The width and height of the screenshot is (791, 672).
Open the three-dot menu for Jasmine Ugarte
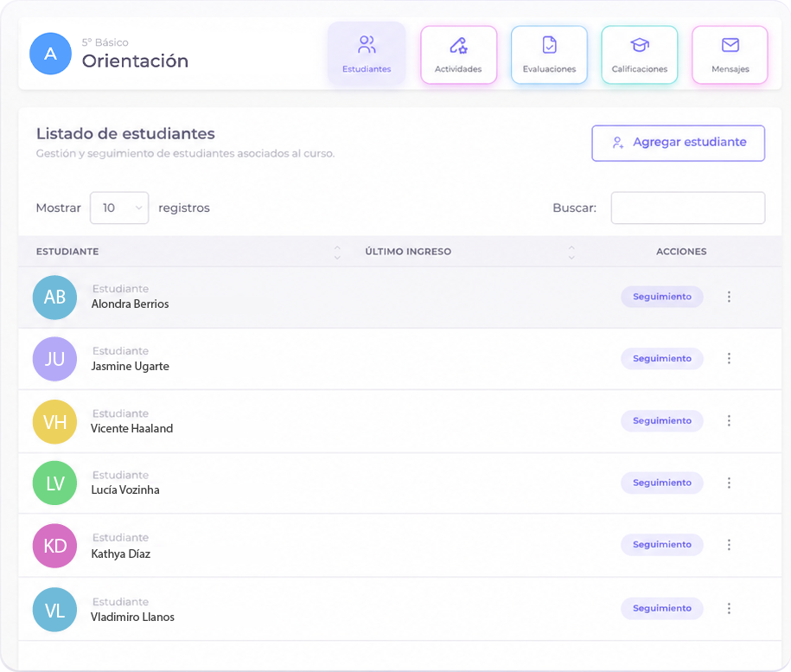coord(729,359)
